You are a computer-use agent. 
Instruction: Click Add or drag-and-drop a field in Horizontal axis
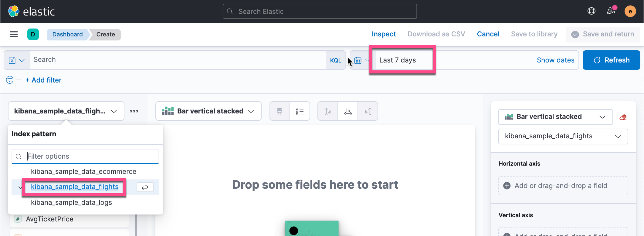tap(563, 186)
